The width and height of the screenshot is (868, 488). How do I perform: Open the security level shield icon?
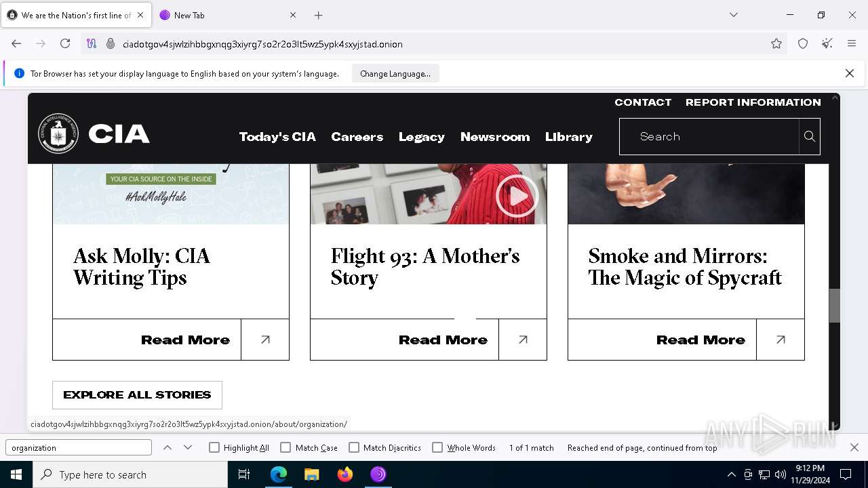(x=803, y=43)
